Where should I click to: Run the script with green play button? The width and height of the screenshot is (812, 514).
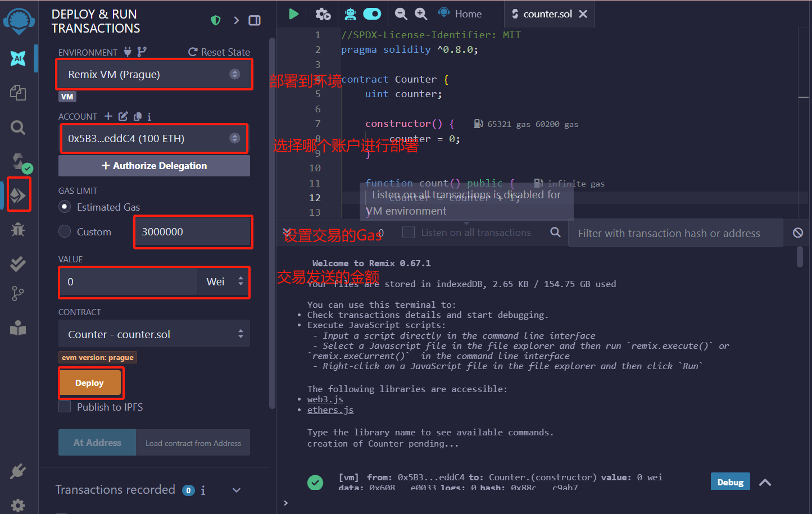tap(293, 14)
